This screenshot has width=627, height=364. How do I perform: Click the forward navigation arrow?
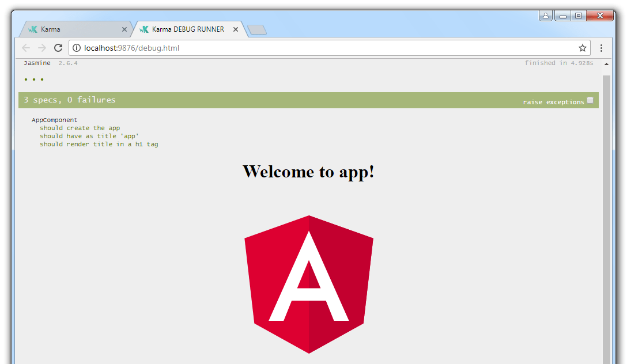point(41,48)
